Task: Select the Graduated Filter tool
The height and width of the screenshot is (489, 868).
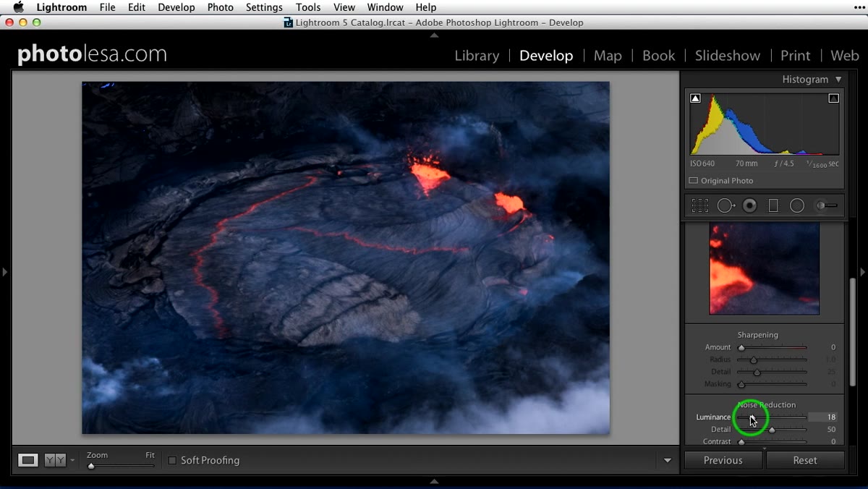Action: point(773,206)
